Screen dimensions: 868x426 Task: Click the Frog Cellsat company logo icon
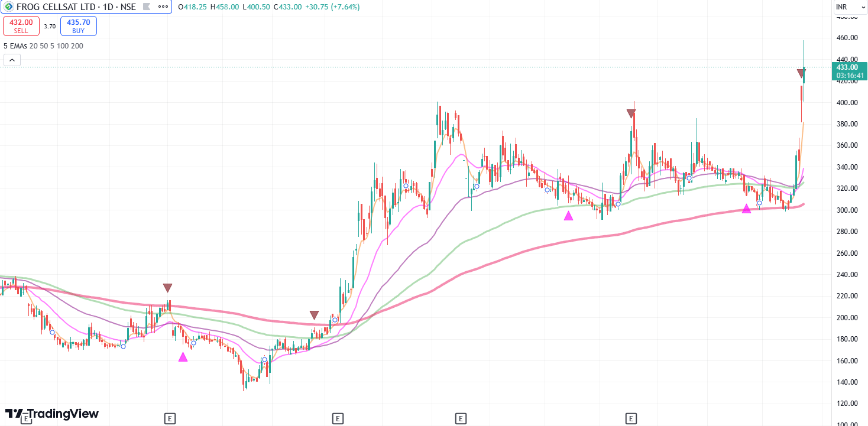point(9,7)
